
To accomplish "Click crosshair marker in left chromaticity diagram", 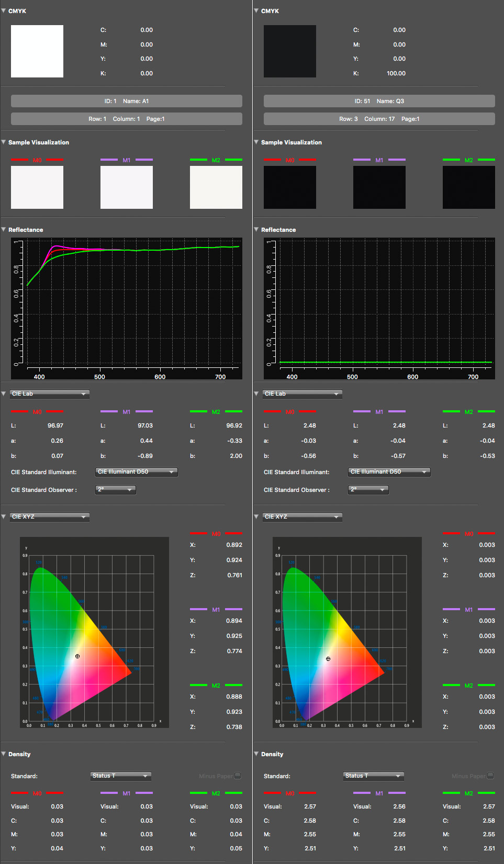I will tap(77, 656).
